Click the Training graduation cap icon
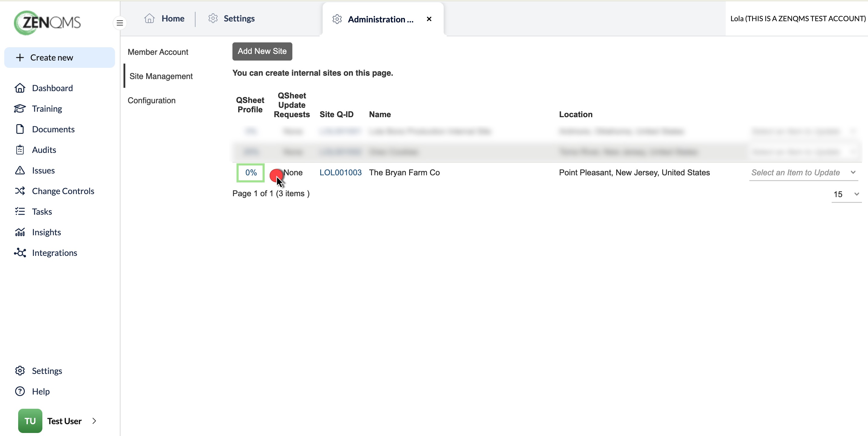Viewport: 868px width, 436px height. point(20,109)
